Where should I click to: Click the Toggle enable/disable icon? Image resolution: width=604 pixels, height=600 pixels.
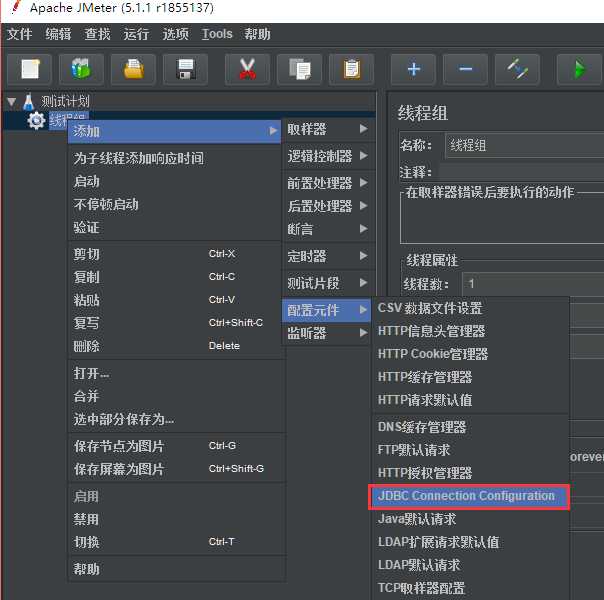coord(517,69)
